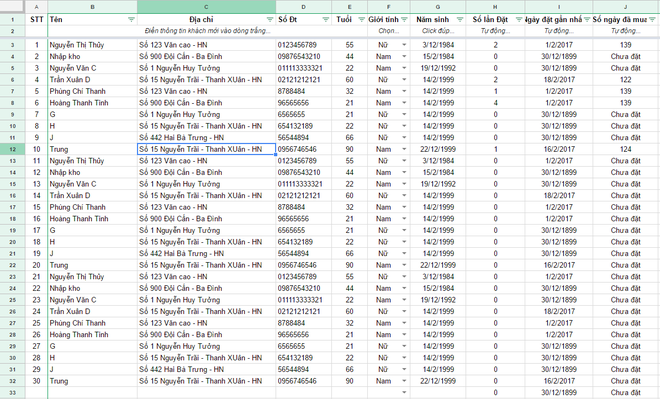Open the filter icon in the Tên header
660x399 pixels.
(x=131, y=20)
